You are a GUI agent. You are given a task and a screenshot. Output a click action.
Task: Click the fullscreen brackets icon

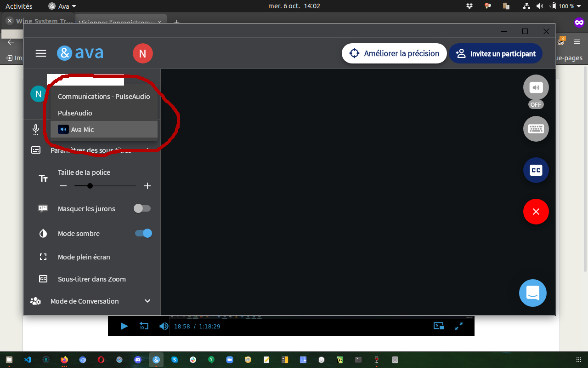43,257
